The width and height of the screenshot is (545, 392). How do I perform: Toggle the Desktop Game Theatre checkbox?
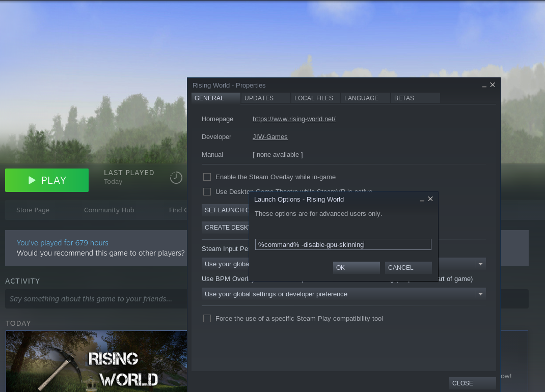(x=207, y=192)
